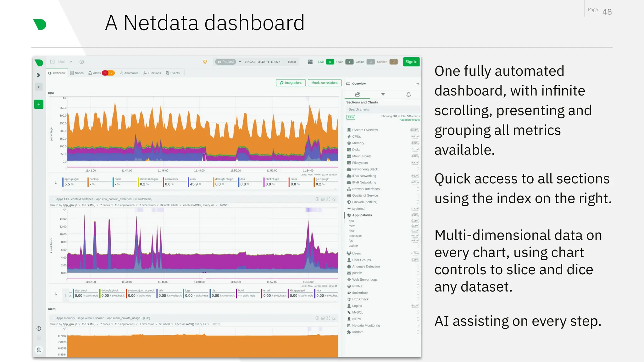Toggle the AR% badge
The image size is (644, 362).
coord(351,118)
